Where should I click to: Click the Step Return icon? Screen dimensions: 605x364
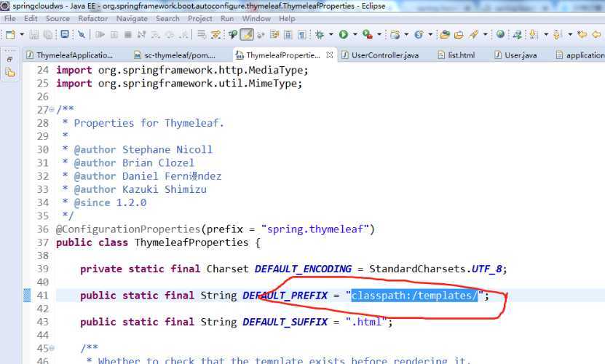pyautogui.click(x=184, y=35)
